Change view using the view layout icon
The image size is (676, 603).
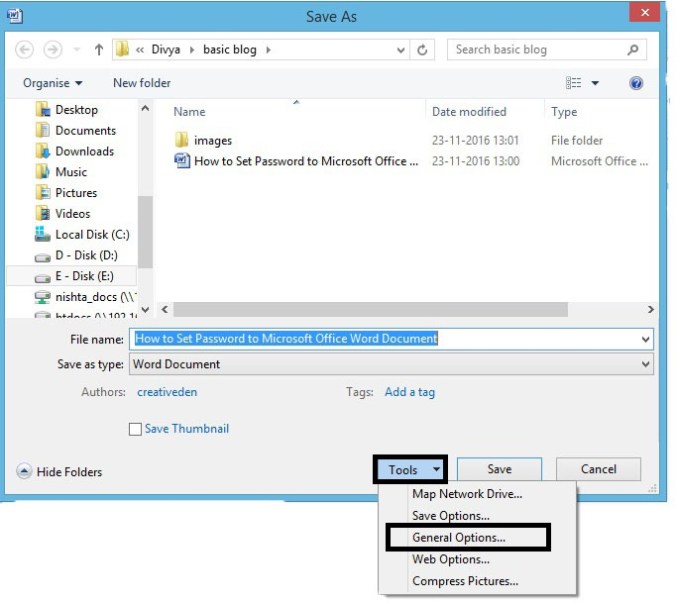[x=574, y=84]
